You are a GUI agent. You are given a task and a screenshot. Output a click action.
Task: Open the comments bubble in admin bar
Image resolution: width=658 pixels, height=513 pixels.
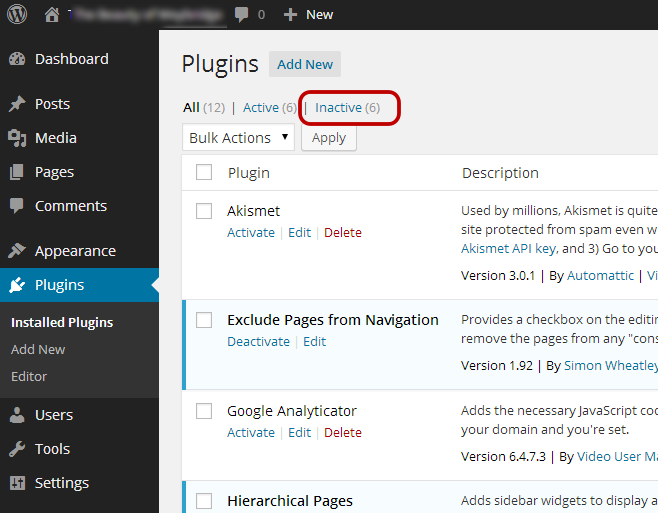tap(241, 15)
